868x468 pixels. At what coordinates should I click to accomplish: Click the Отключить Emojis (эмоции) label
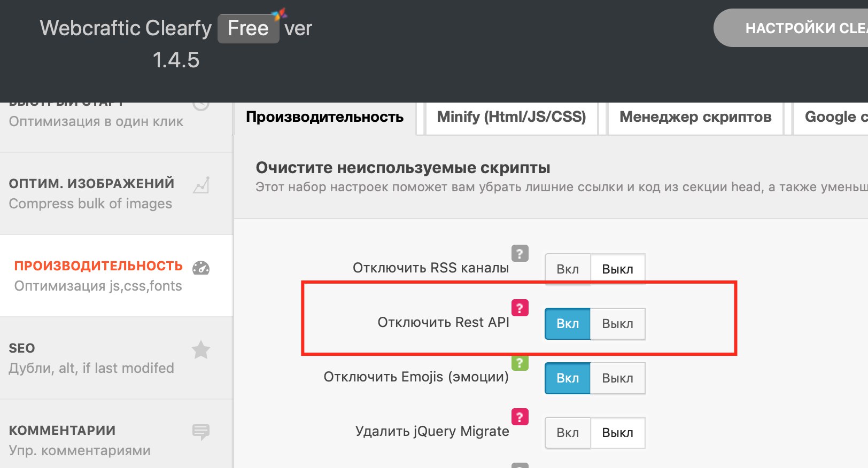coord(416,377)
